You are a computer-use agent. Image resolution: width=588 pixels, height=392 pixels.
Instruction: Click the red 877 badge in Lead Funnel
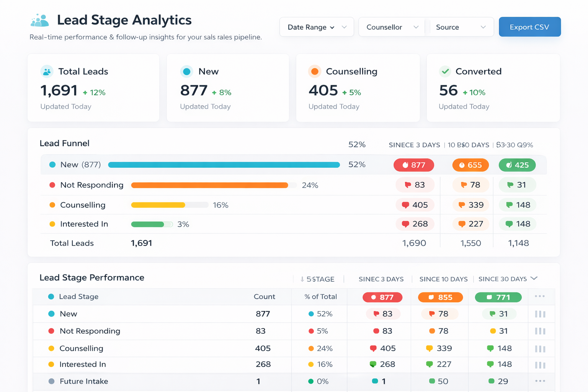(x=414, y=165)
